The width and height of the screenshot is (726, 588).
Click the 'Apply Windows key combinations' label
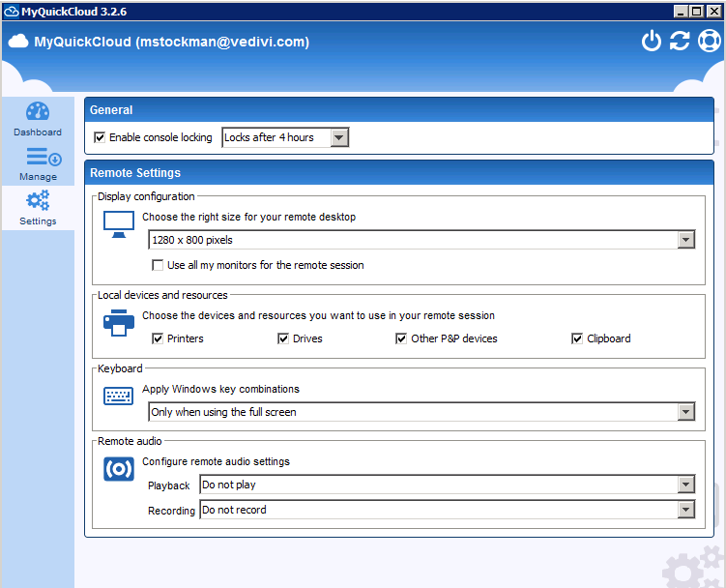pos(220,389)
